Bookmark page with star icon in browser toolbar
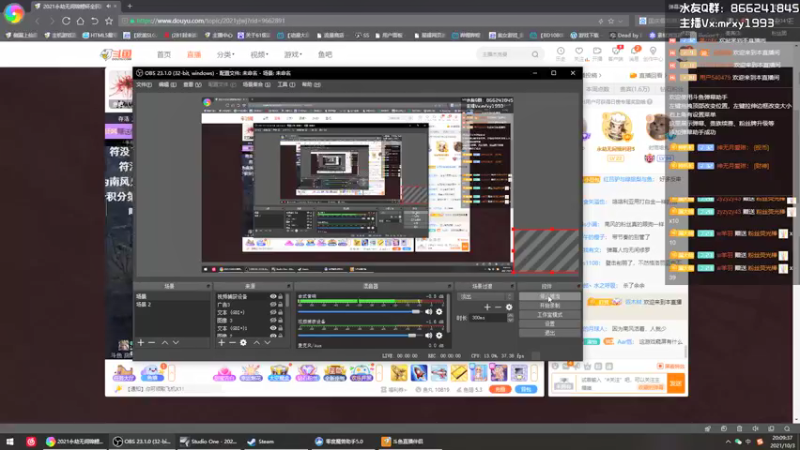 click(x=109, y=21)
